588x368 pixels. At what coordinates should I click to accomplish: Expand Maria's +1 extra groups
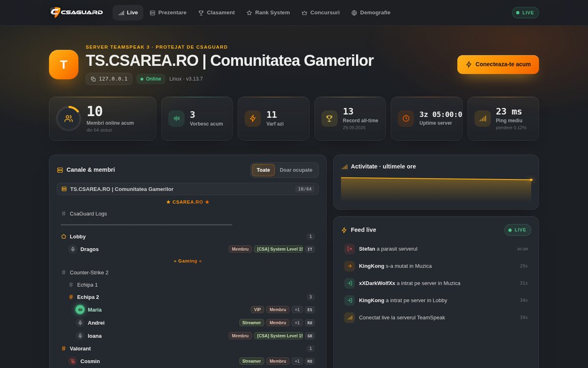tap(297, 310)
